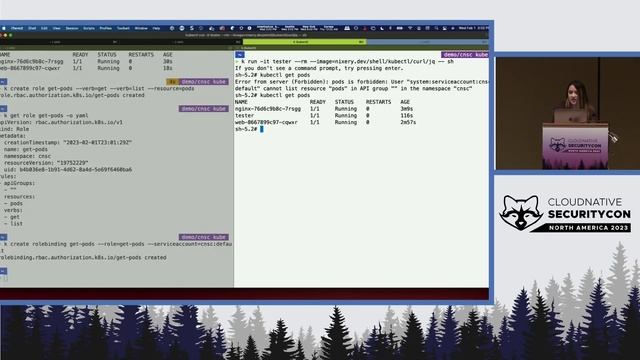The height and width of the screenshot is (360, 640).
Task: Click 'demo/cnsc kube' badge above 'k get role'
Action: click(203, 109)
